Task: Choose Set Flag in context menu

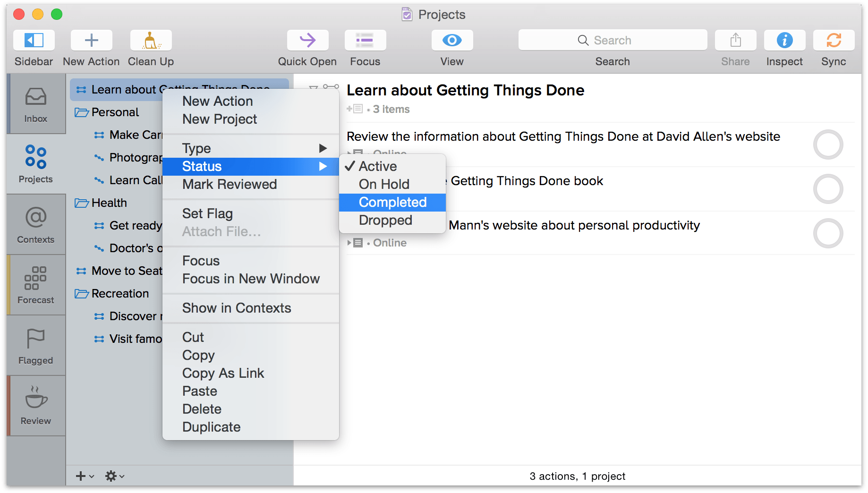Action: click(x=251, y=213)
